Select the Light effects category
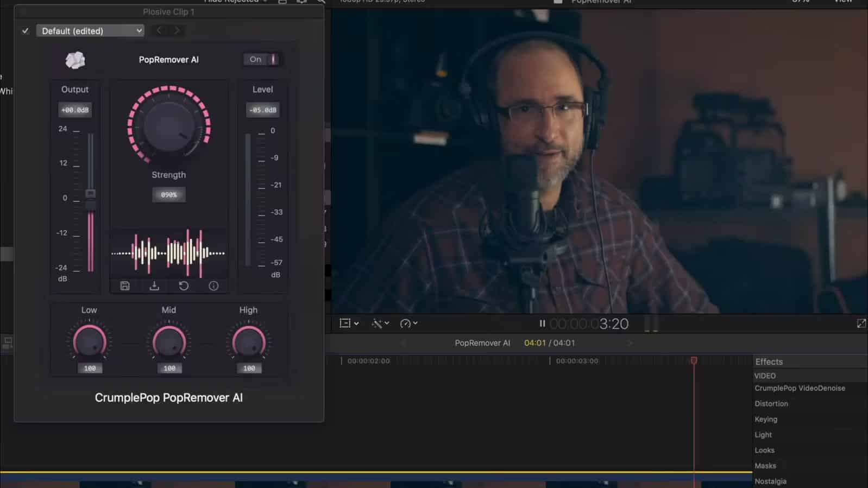Screen dimensions: 868x488 [763, 435]
